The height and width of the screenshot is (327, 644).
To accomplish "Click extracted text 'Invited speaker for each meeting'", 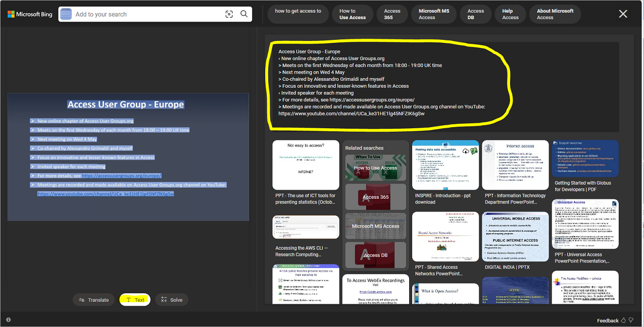I will pos(316,93).
